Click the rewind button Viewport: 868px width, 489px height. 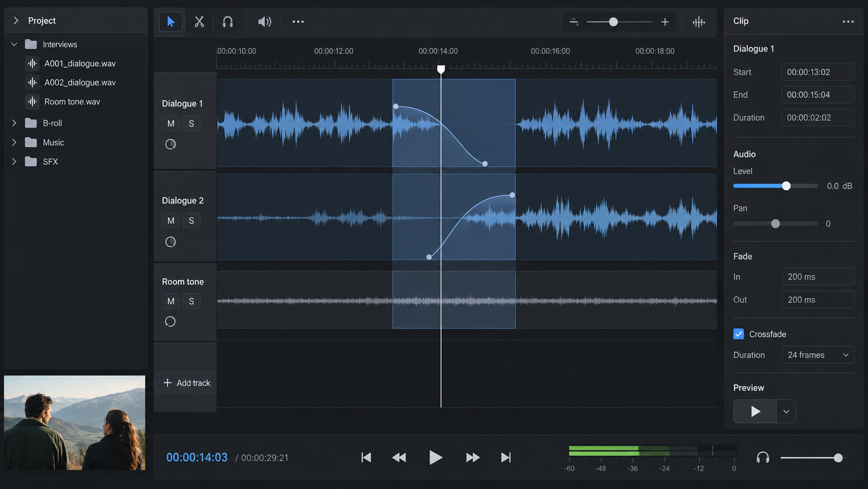pos(399,457)
